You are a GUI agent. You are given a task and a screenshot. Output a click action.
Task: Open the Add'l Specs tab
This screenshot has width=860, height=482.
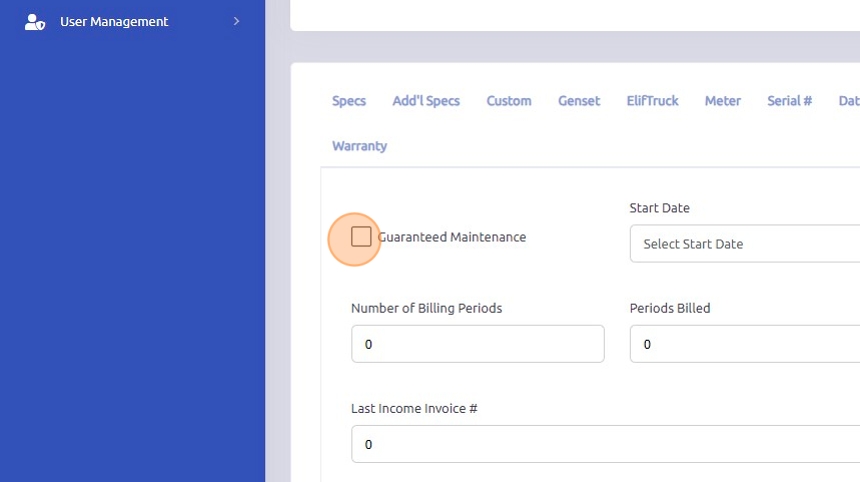point(426,101)
